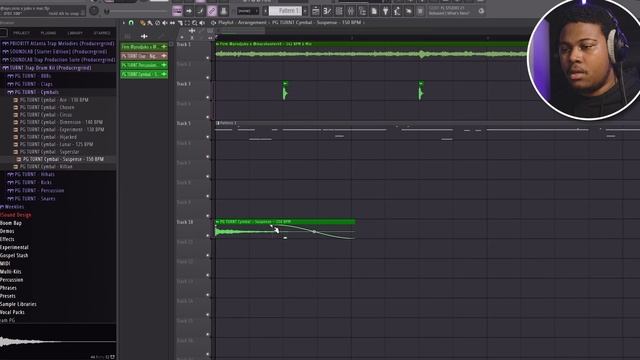Select the Zoom magnifier tool in playlist toolbar
Image resolution: width=640 pixels, height=360 pixels.
tap(195, 23)
